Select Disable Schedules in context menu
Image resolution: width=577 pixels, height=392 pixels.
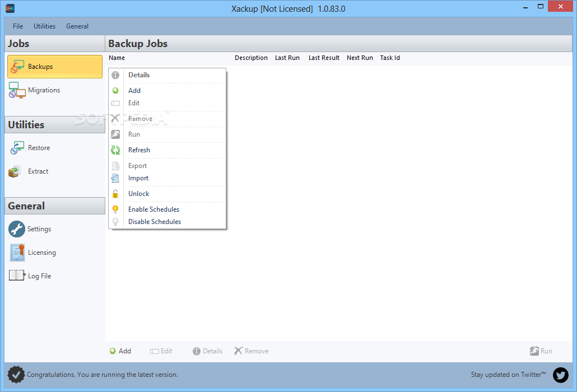[x=167, y=222]
